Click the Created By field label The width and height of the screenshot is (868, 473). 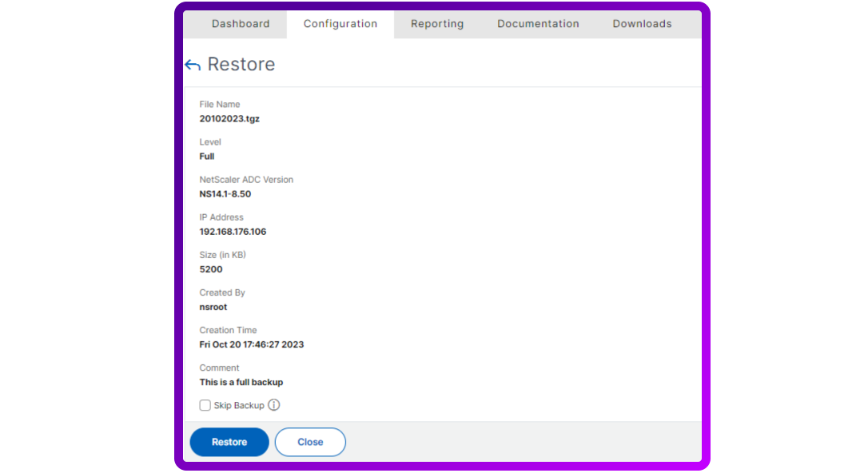pos(222,292)
